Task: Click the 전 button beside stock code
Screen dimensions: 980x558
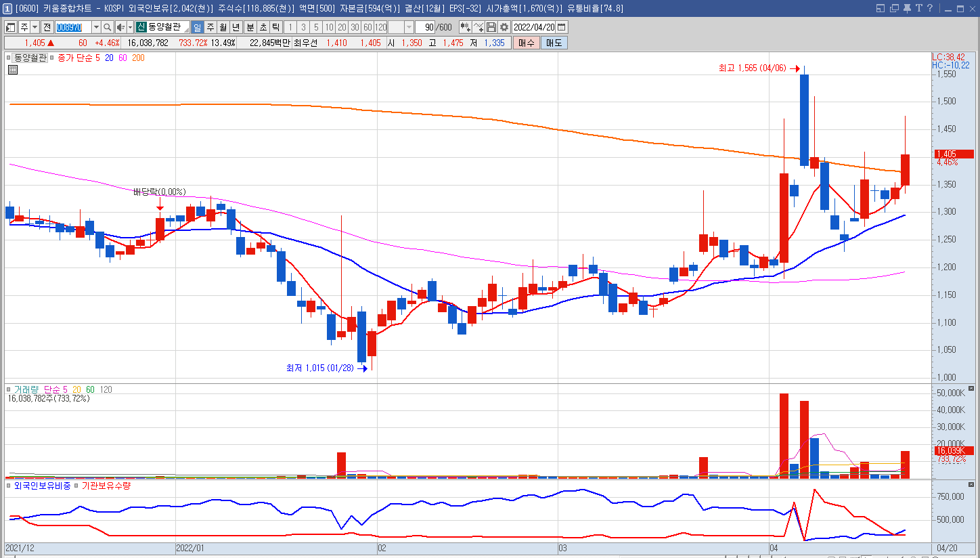Action: [x=47, y=27]
